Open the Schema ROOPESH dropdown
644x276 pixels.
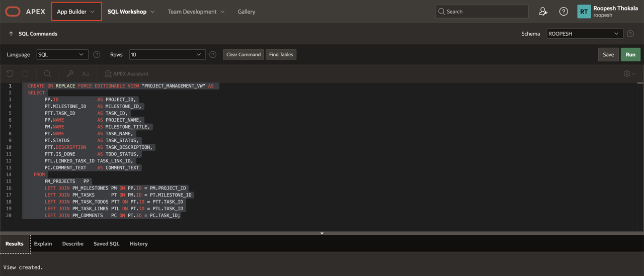[x=585, y=34]
